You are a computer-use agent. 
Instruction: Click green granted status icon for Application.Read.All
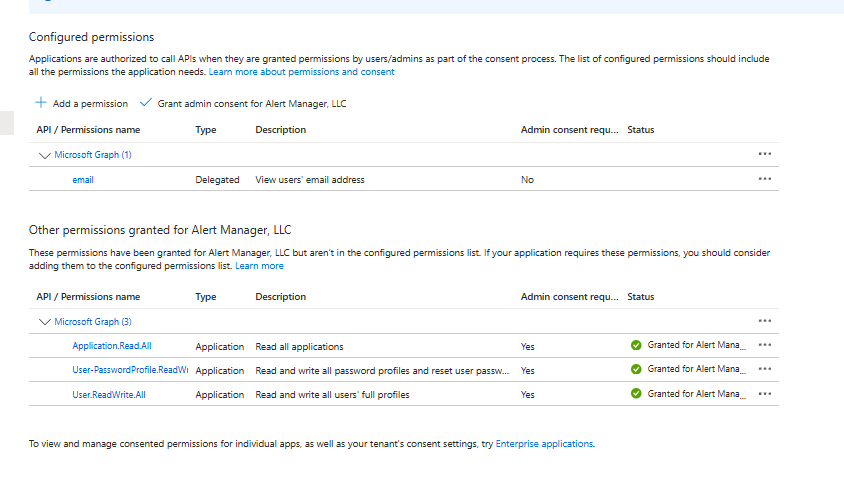click(636, 345)
